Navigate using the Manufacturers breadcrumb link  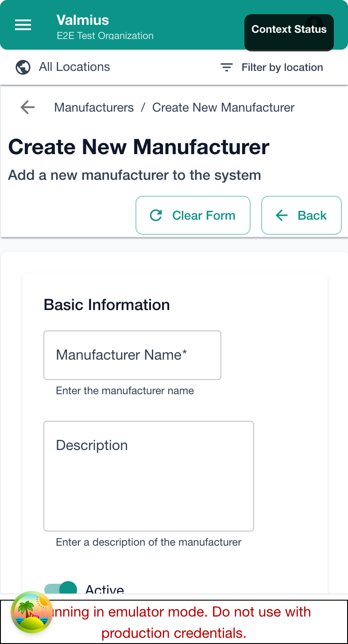coord(94,107)
